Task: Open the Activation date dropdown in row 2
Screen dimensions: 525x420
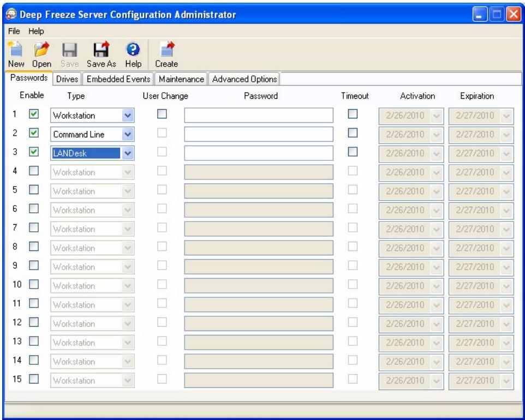Action: point(436,135)
